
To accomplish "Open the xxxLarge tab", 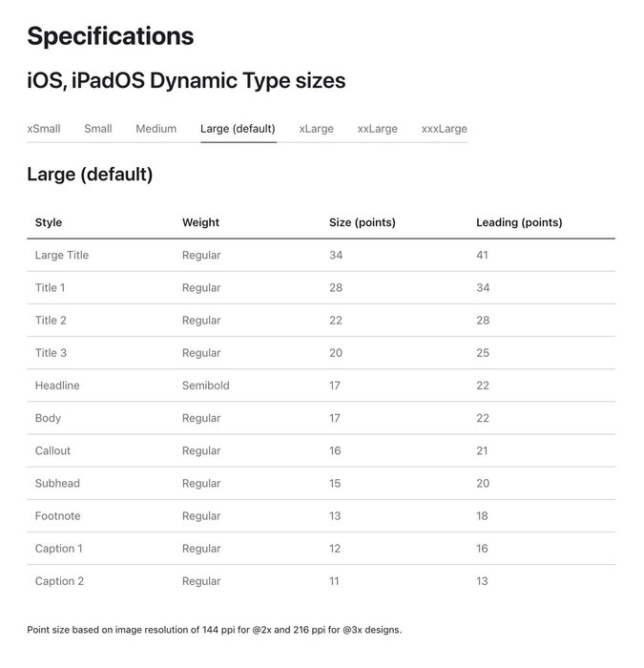I will [x=444, y=129].
